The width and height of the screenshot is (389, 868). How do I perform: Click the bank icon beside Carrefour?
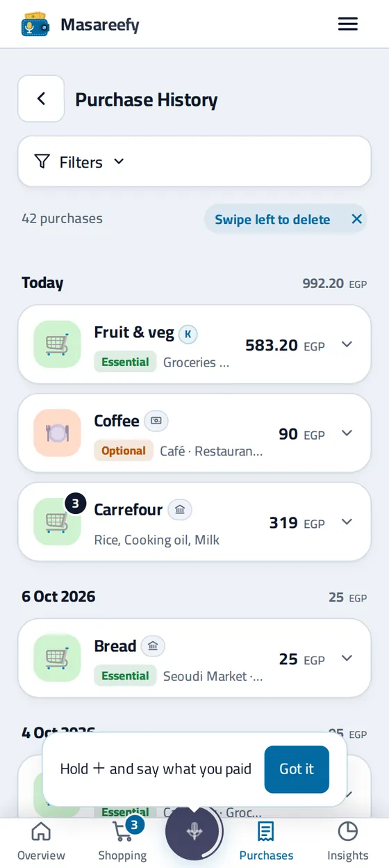180,510
